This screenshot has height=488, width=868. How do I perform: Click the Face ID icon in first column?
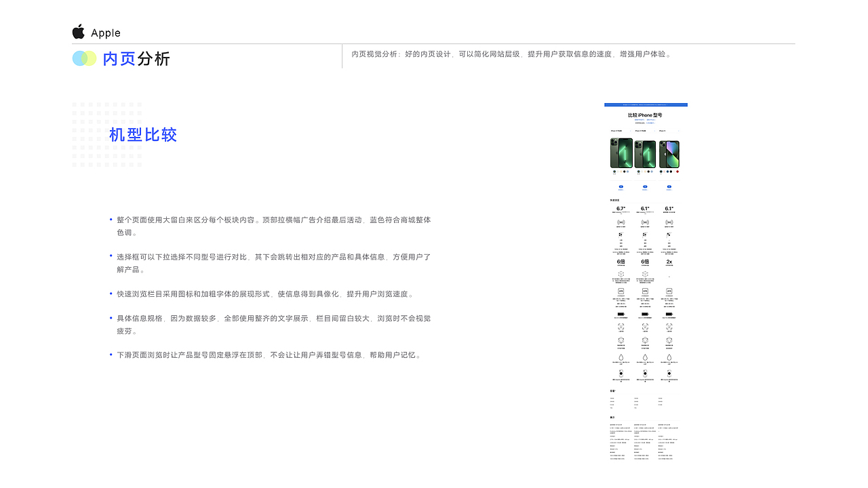coord(620,326)
